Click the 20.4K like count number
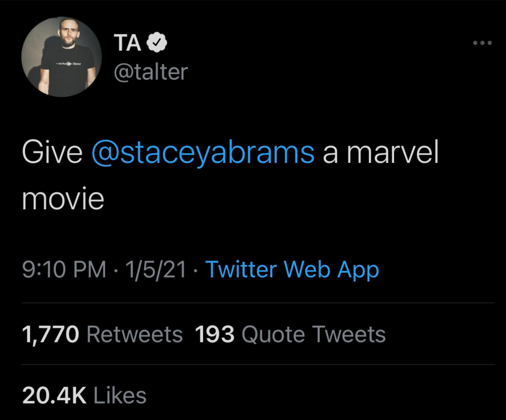 [x=54, y=395]
